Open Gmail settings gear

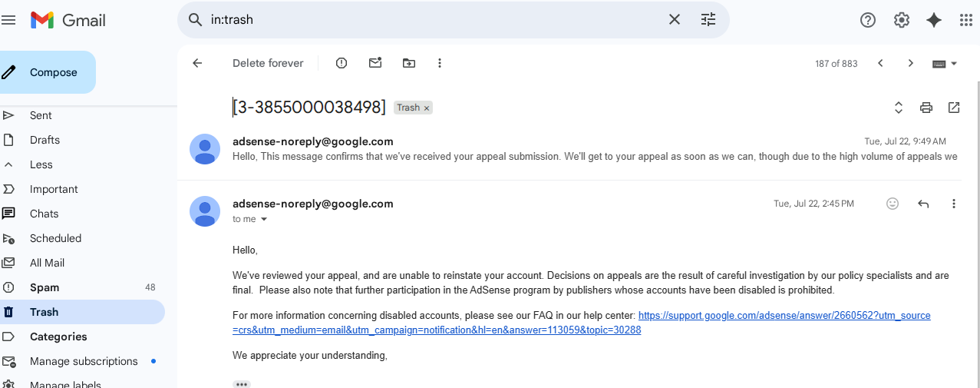[902, 20]
